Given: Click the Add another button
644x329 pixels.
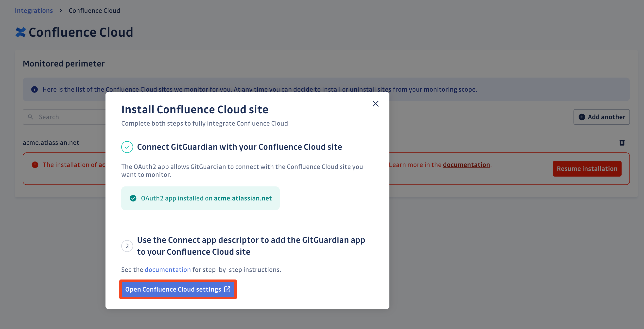Looking at the screenshot, I should pos(601,117).
